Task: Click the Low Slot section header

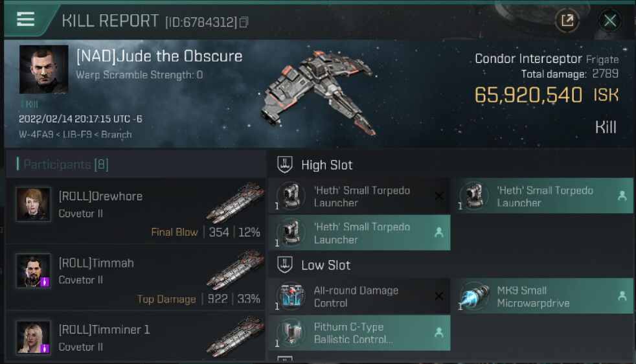Action: pyautogui.click(x=325, y=265)
